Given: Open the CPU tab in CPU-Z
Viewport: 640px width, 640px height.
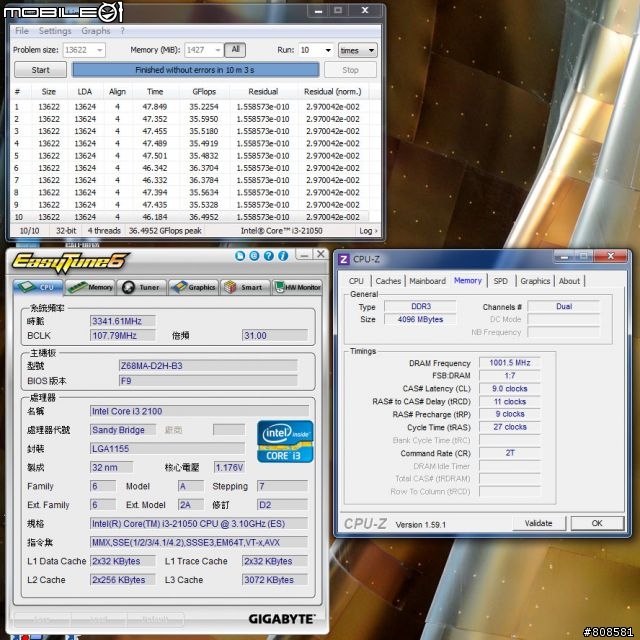Looking at the screenshot, I should click(x=356, y=281).
